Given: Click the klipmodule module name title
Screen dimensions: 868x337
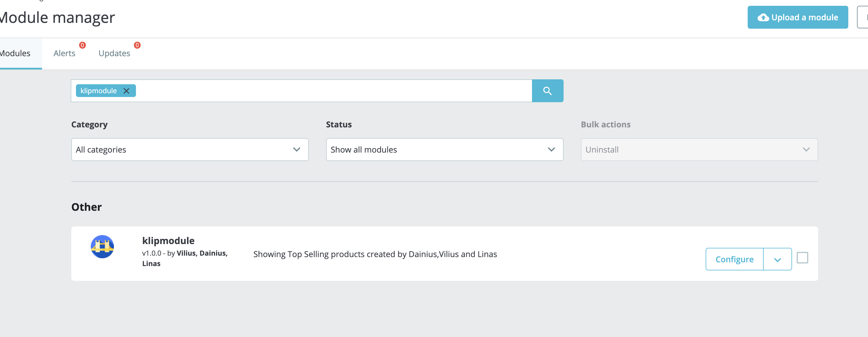Looking at the screenshot, I should (x=168, y=241).
